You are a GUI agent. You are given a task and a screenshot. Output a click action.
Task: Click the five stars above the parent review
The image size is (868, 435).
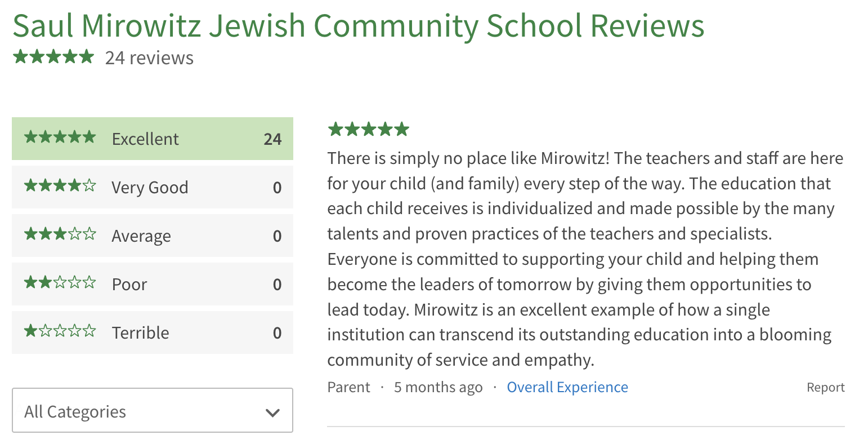click(x=368, y=130)
